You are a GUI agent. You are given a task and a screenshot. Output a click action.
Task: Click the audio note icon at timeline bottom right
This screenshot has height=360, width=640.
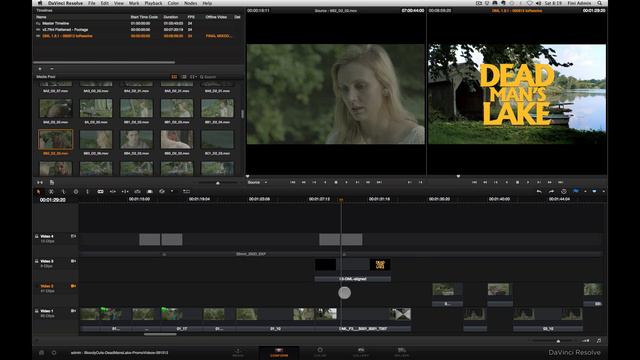pos(598,340)
